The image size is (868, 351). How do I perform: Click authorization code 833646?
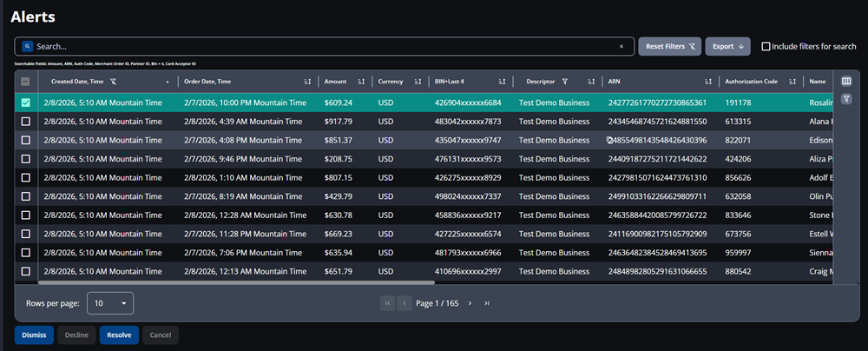click(738, 215)
